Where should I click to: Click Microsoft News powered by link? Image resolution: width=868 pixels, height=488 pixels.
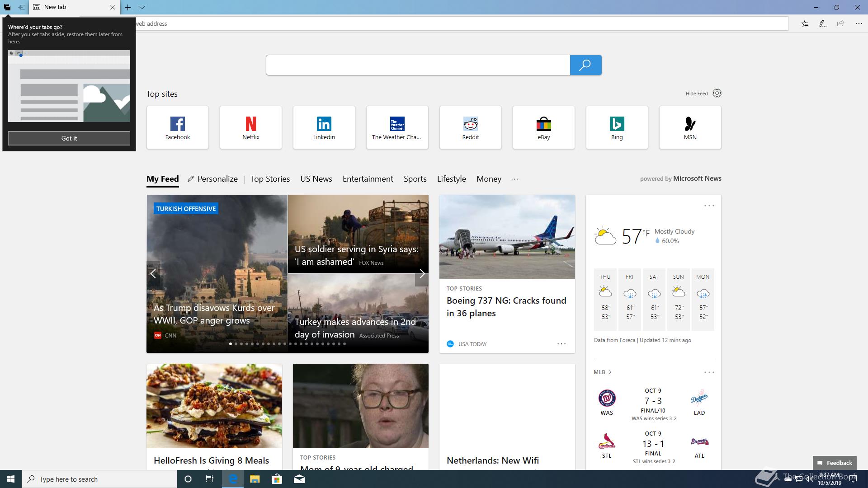(697, 178)
